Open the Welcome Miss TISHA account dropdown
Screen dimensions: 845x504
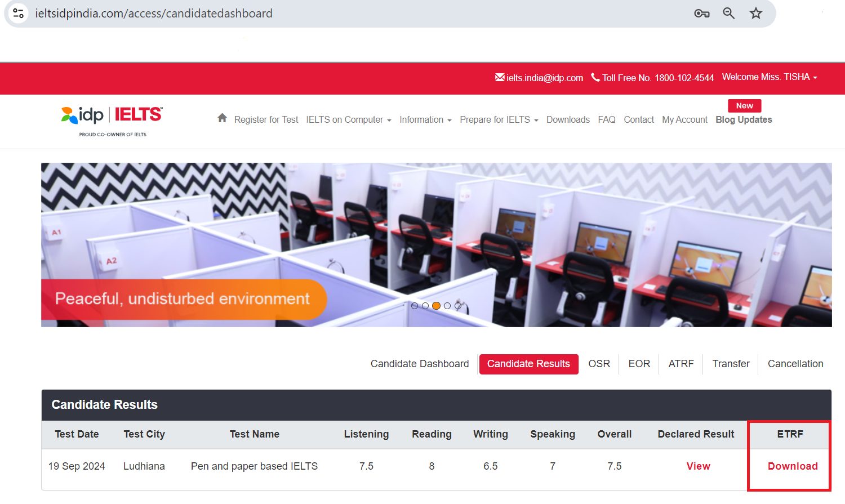coord(770,77)
